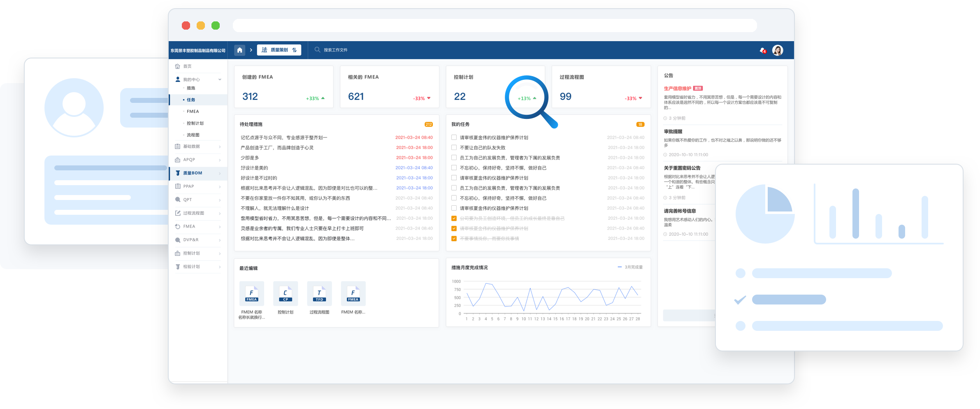Screen dimensions: 980x409
Task: Open the TFD 过程流程图 file icon
Action: (319, 294)
